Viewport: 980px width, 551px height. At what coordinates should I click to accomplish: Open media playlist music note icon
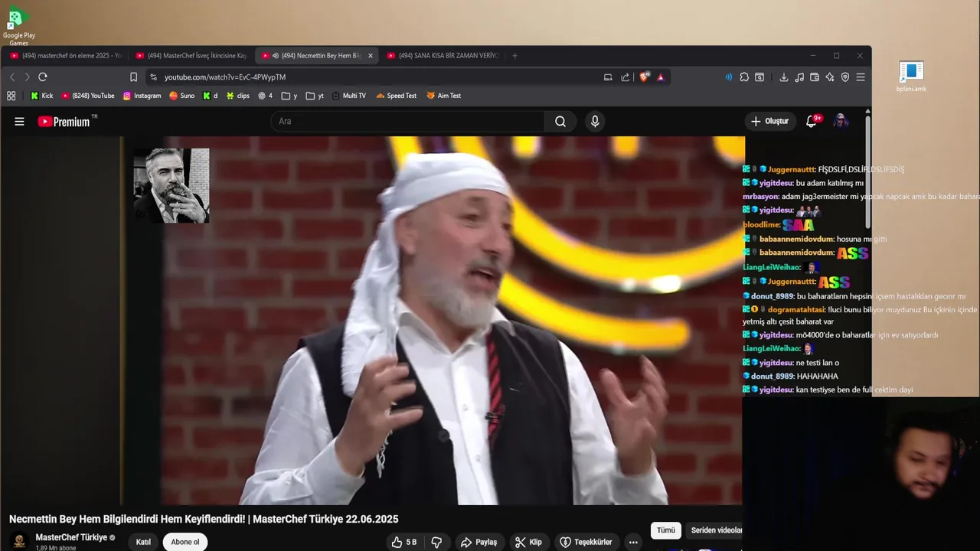(x=799, y=77)
